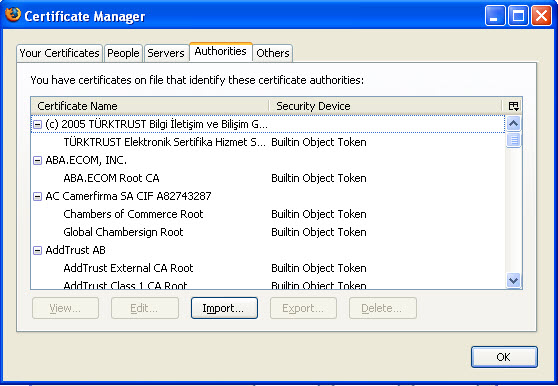Collapse the AddTrust AB group
The width and height of the screenshot is (558, 386).
(x=37, y=250)
